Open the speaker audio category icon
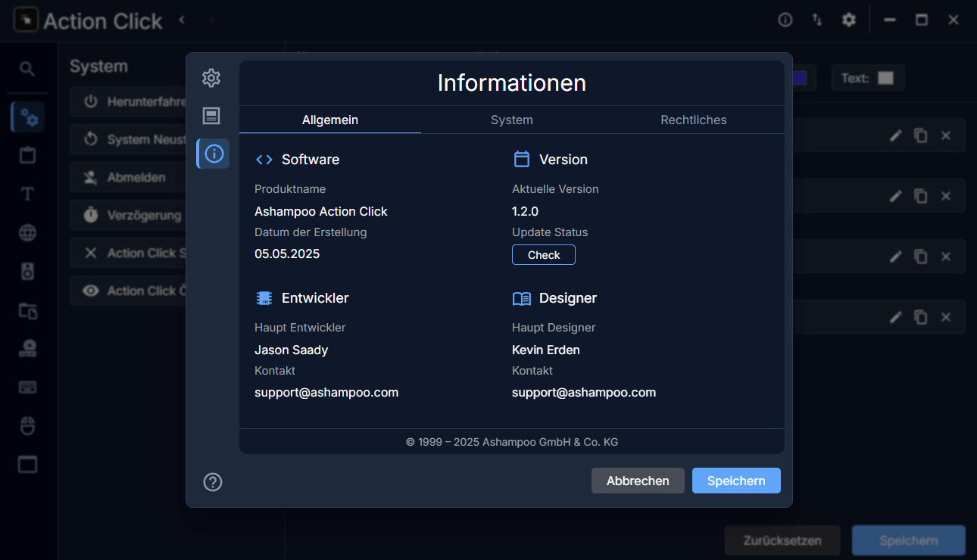 click(x=28, y=271)
